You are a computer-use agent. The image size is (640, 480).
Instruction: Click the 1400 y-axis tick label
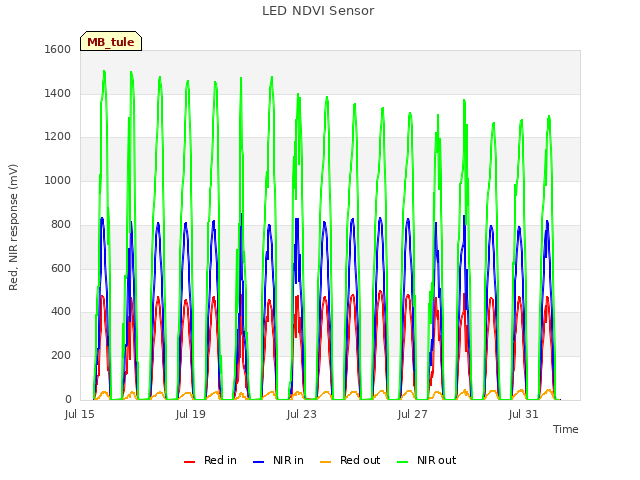pos(58,93)
